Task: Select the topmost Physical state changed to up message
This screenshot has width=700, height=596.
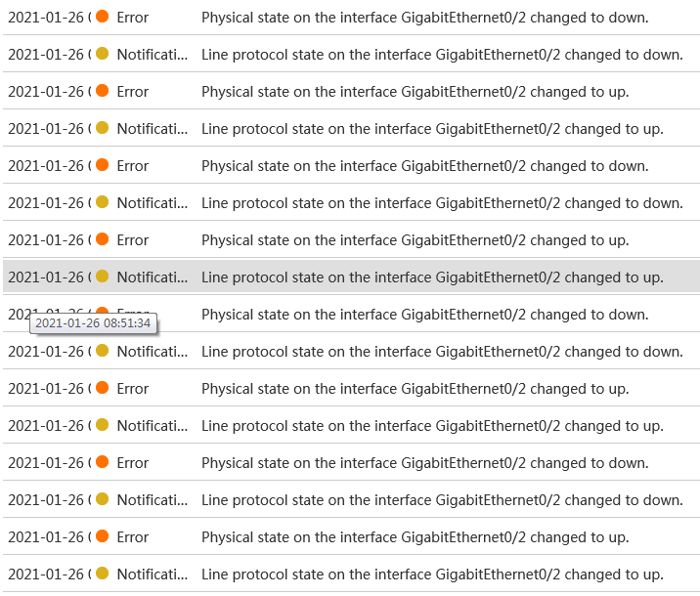Action: point(415,92)
